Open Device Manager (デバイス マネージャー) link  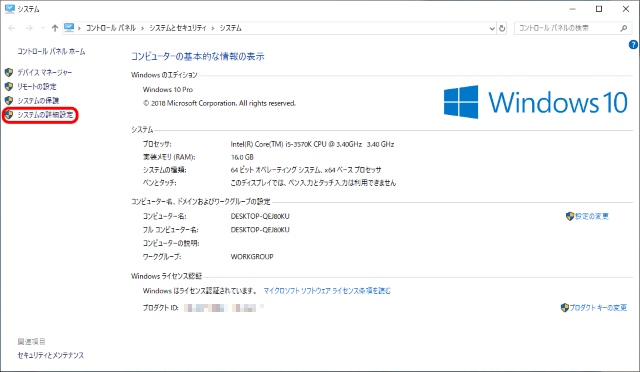pos(44,73)
